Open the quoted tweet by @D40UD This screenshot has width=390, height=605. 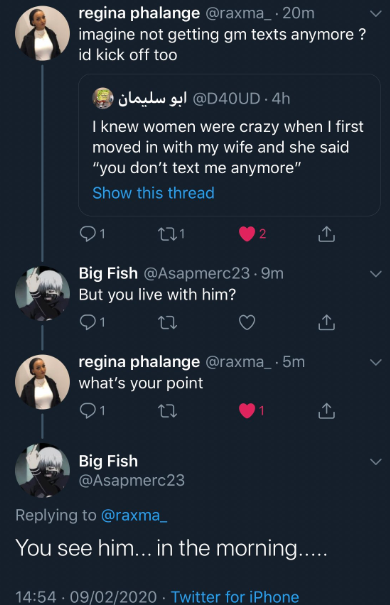click(229, 145)
